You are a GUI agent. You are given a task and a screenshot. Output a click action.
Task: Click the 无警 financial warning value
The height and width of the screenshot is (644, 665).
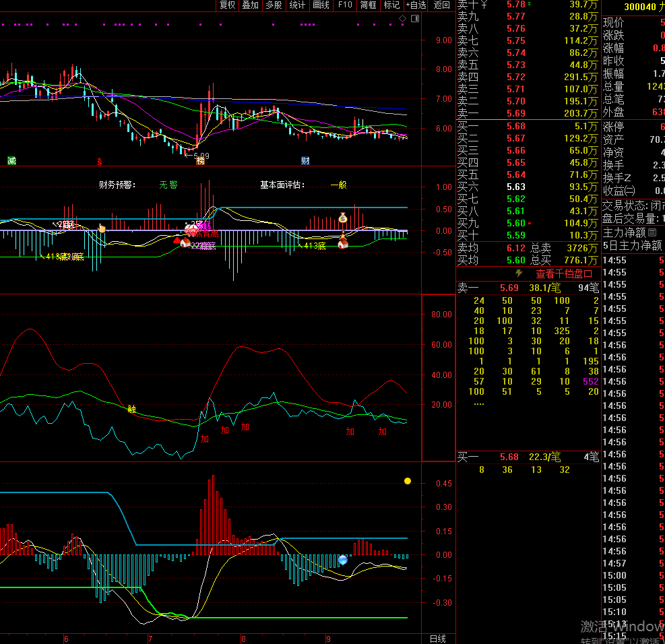168,185
